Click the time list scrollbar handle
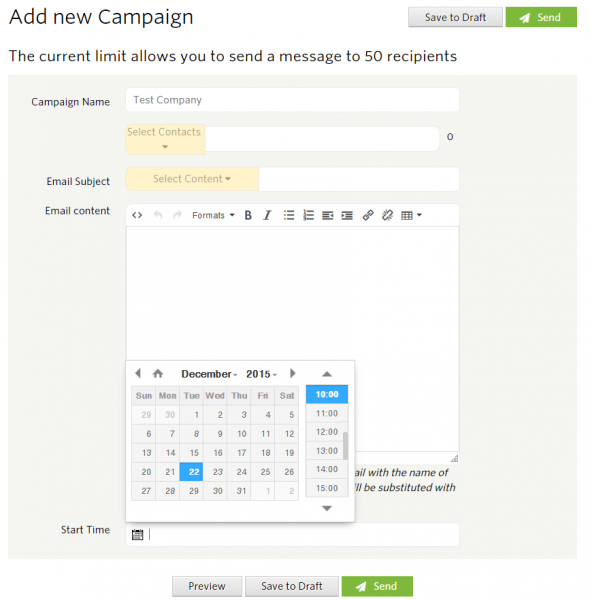 tap(345, 446)
